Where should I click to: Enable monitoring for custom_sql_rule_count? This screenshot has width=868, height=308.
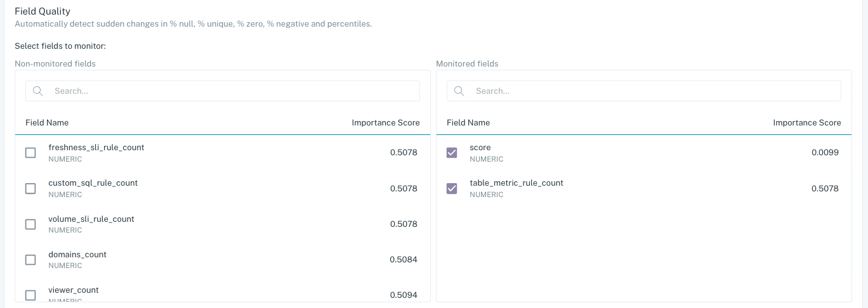[30, 188]
